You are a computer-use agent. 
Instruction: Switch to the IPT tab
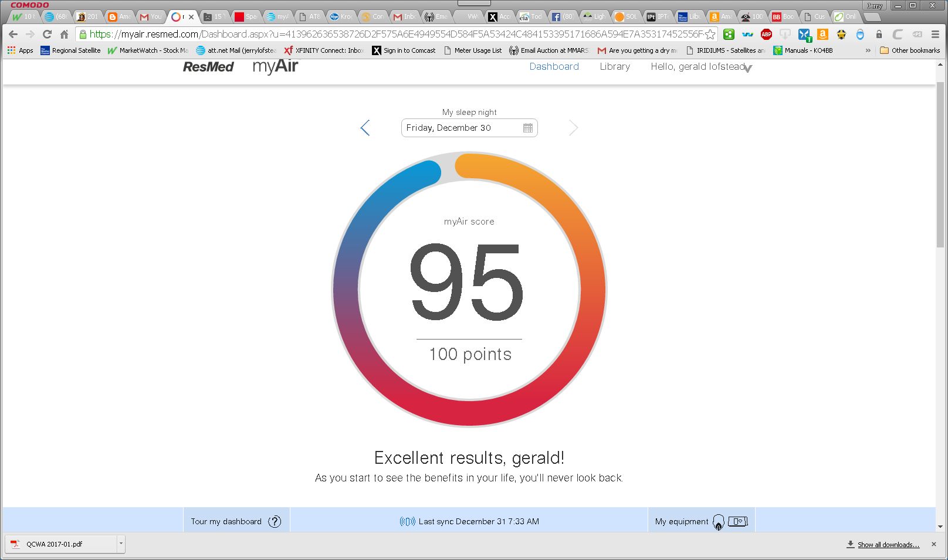tap(658, 16)
